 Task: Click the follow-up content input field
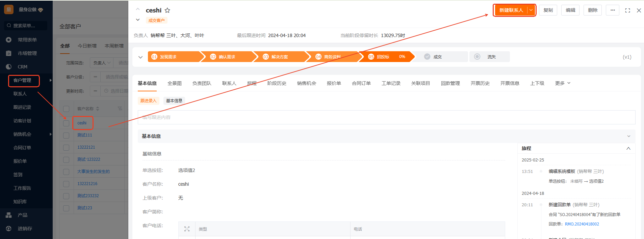point(386,117)
